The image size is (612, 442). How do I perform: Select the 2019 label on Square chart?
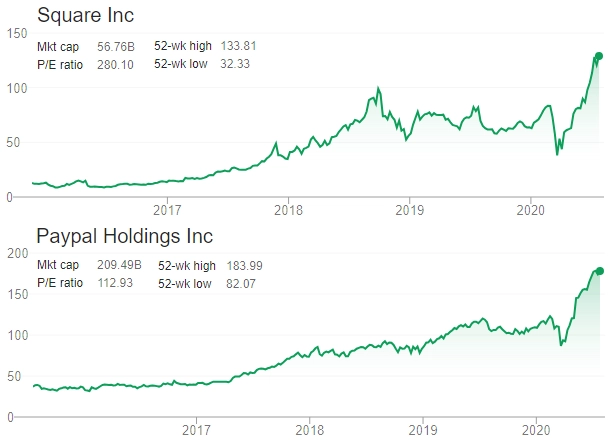pyautogui.click(x=409, y=210)
